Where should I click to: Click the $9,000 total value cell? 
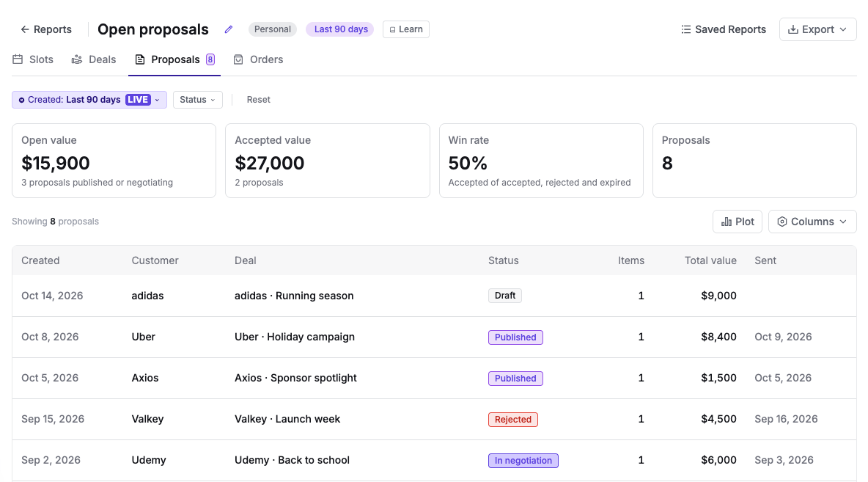tap(718, 296)
